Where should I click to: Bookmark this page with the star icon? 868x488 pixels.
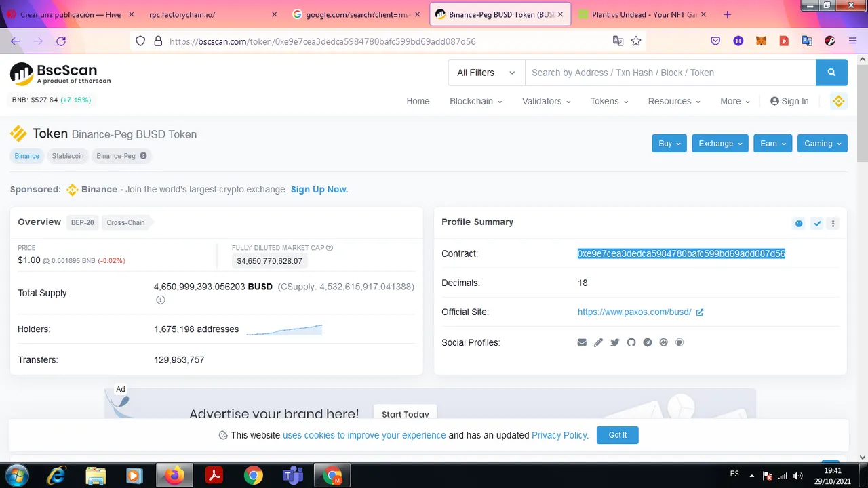636,41
